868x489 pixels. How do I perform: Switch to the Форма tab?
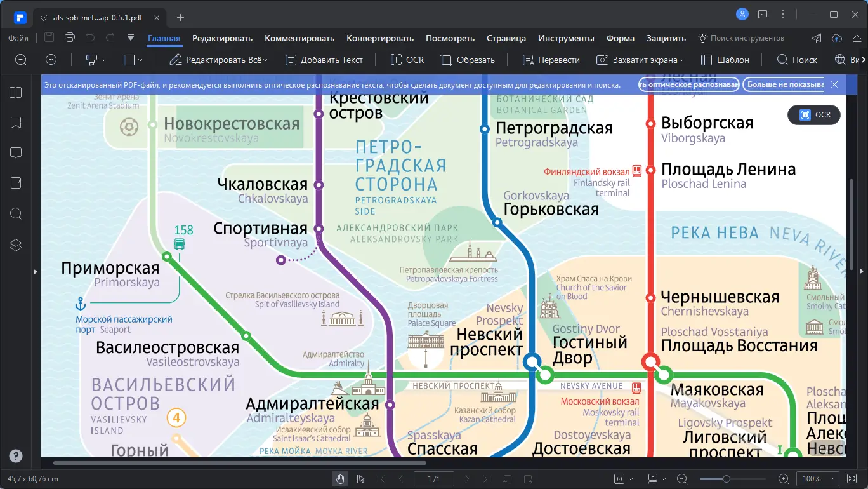coord(621,38)
